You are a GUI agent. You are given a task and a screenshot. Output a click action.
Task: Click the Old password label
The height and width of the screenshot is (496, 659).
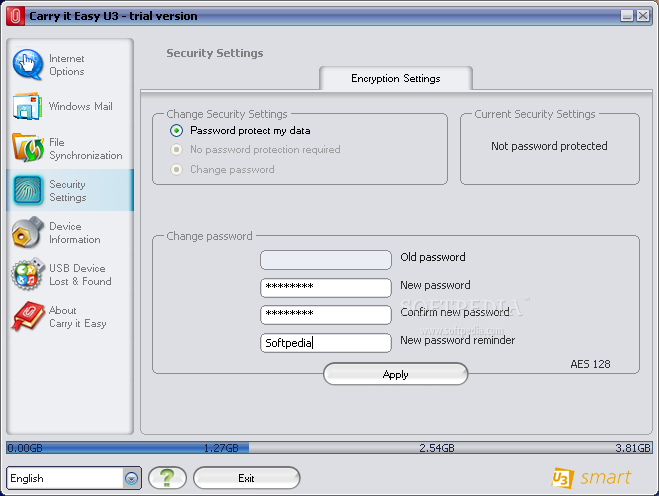pos(432,257)
